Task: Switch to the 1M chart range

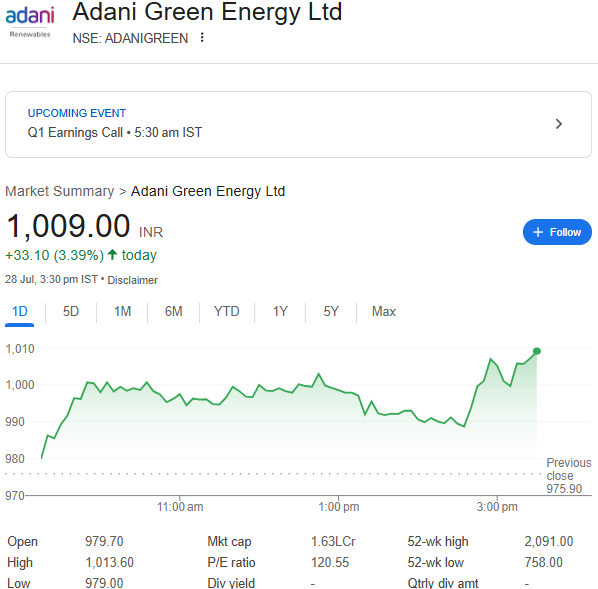Action: 122,312
